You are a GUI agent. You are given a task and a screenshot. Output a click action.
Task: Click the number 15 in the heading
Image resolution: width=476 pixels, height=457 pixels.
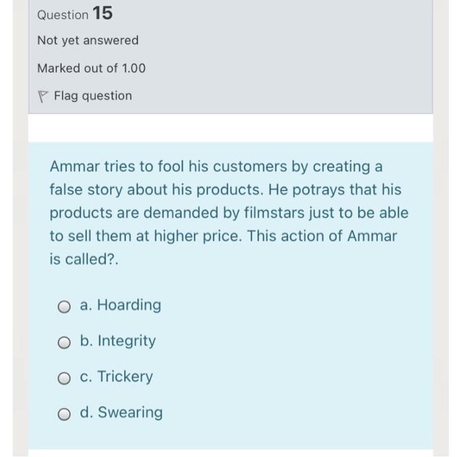(x=102, y=13)
